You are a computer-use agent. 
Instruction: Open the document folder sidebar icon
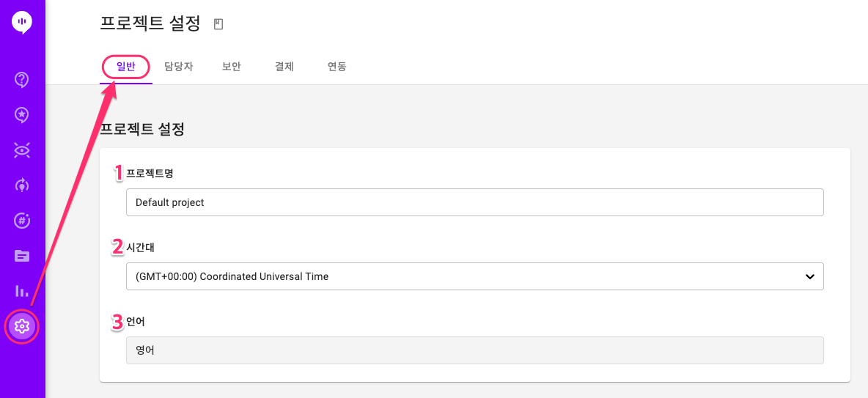pos(21,256)
